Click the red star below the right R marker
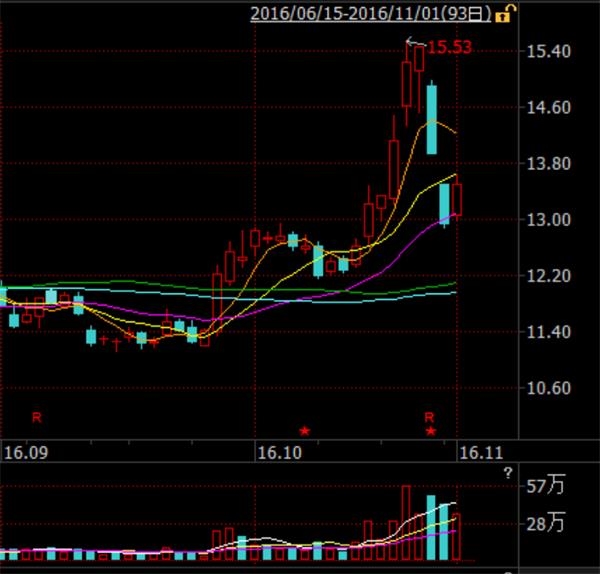600x574 pixels. coord(431,431)
